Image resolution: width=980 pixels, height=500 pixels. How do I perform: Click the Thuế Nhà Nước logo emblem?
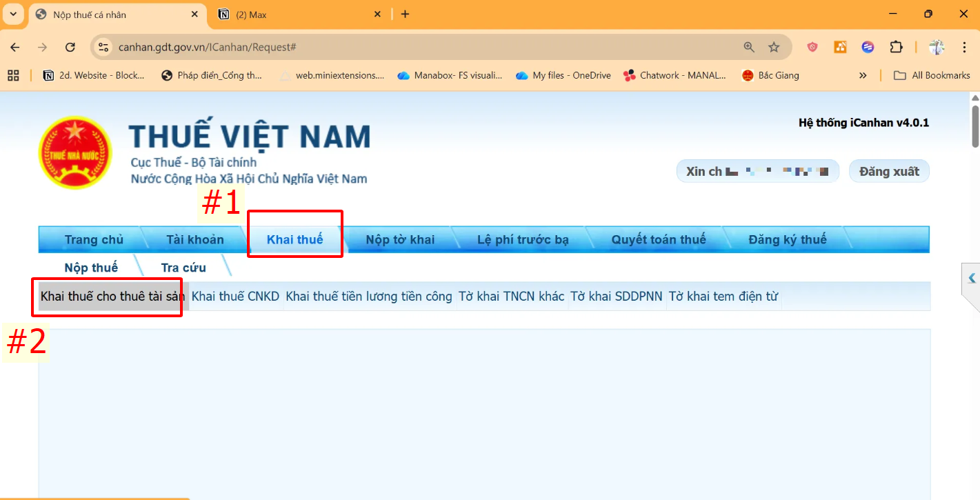75,152
